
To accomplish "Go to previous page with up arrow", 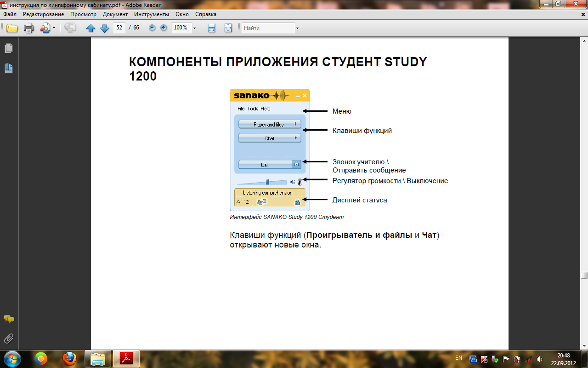I will click(x=91, y=28).
